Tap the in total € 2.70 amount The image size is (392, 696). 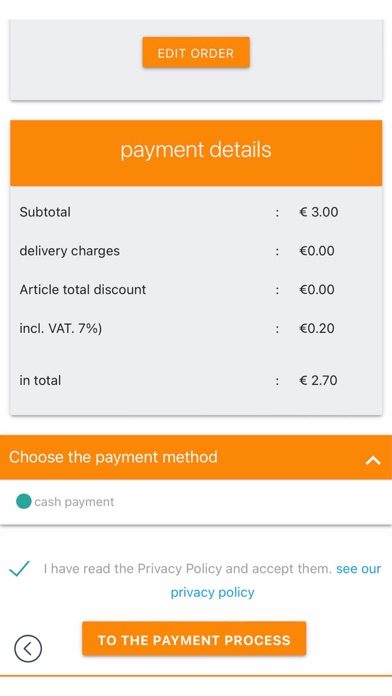point(318,380)
